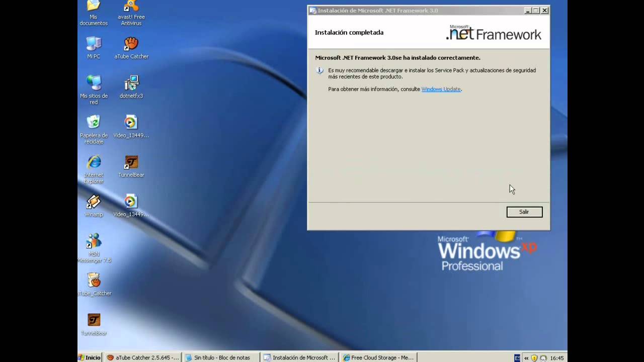Switch to Instalación de Microsoft taskbar item

(x=299, y=357)
